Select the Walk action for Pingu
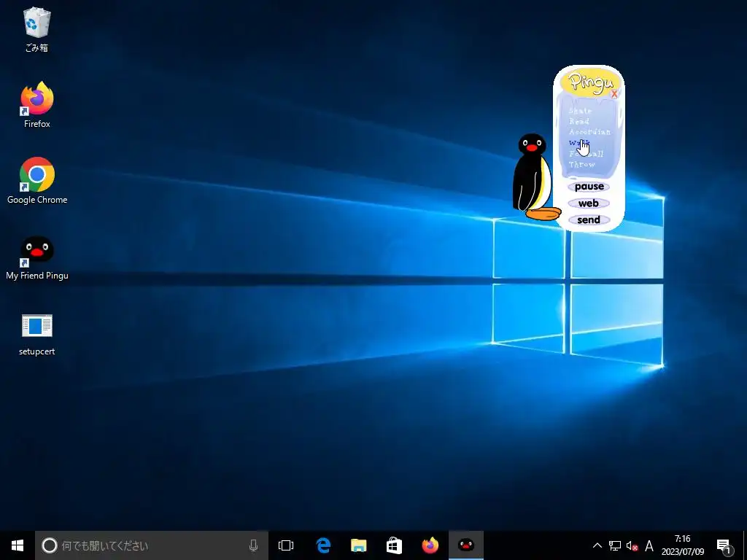This screenshot has height=560, width=747. [578, 143]
